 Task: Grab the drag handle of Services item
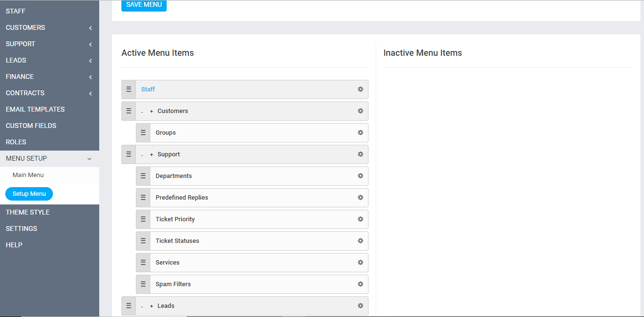(143, 263)
